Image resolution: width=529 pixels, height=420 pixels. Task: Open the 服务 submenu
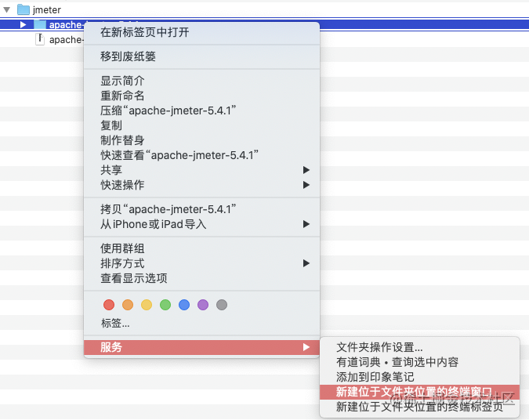click(x=201, y=347)
